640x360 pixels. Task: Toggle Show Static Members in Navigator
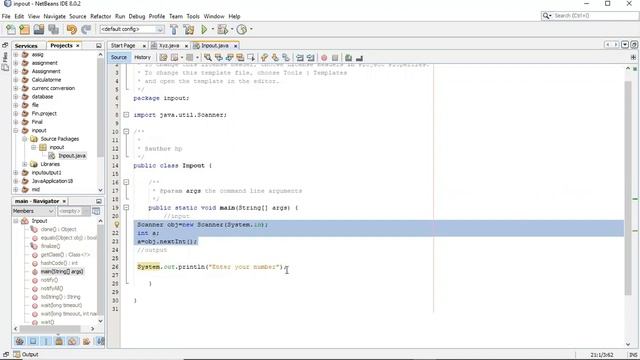(x=46, y=341)
